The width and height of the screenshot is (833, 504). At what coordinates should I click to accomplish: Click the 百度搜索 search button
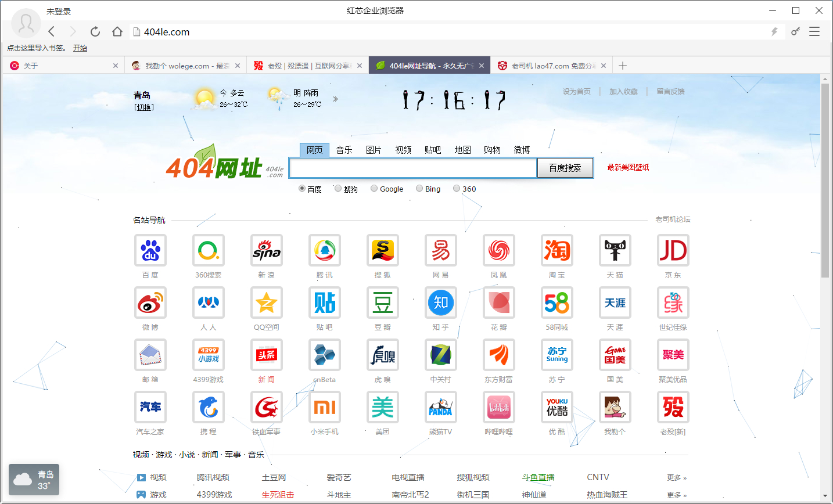point(565,168)
